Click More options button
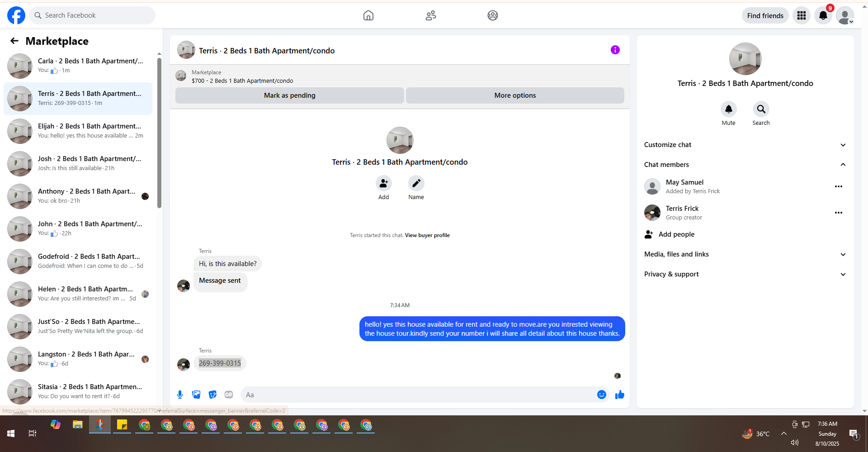This screenshot has width=868, height=452. click(x=515, y=95)
